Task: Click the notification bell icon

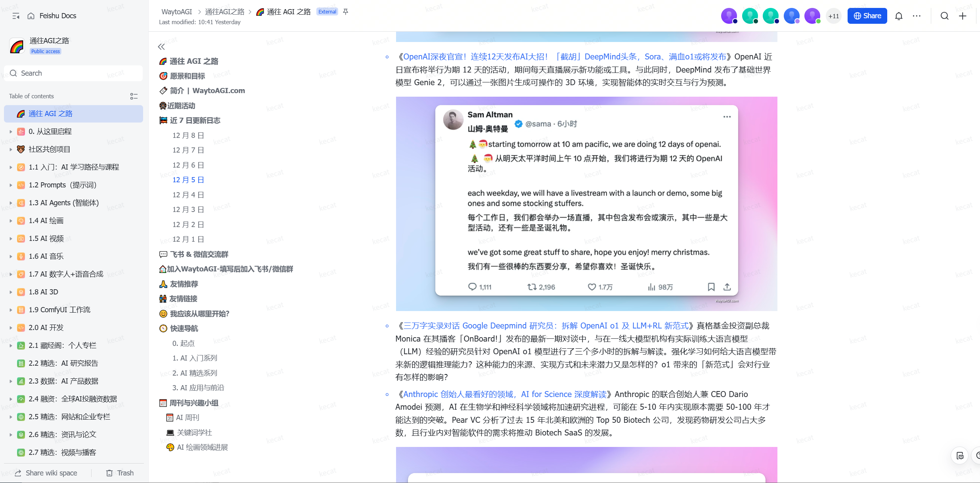Action: 899,16
